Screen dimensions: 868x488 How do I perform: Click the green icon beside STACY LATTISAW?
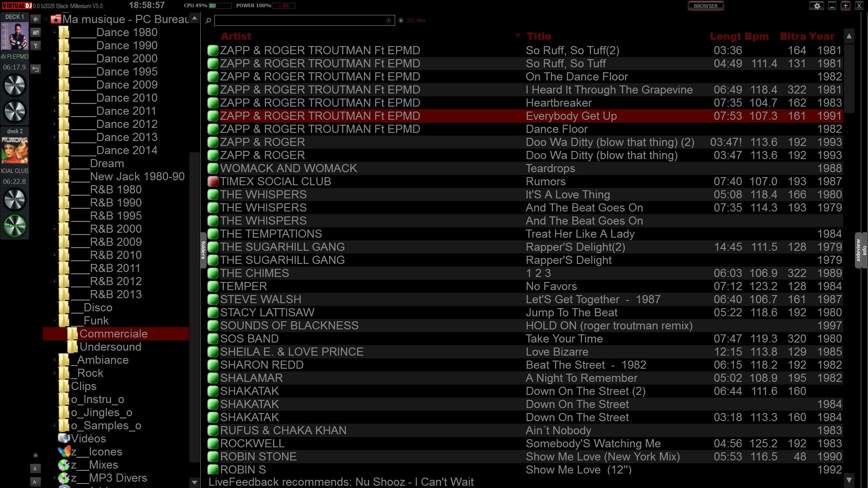(213, 313)
